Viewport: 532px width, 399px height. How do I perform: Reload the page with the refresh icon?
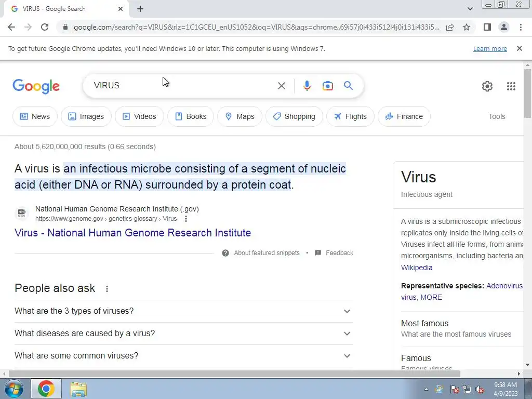pos(45,27)
